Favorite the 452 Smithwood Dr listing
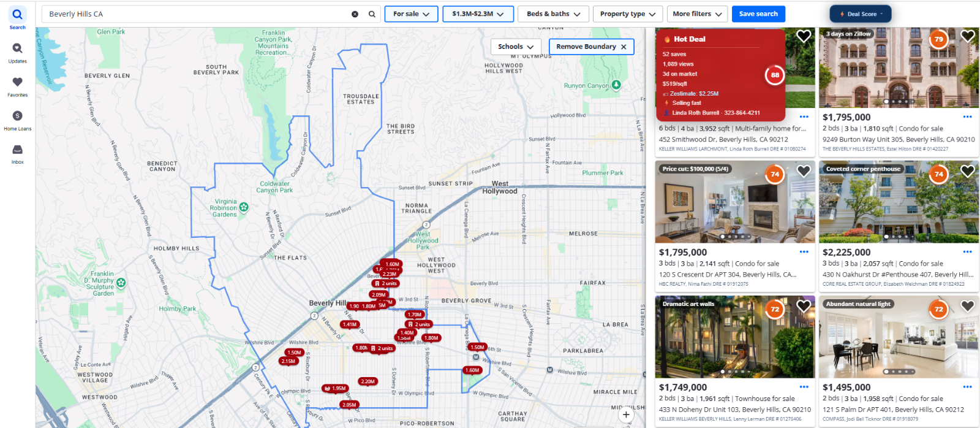 tap(804, 37)
